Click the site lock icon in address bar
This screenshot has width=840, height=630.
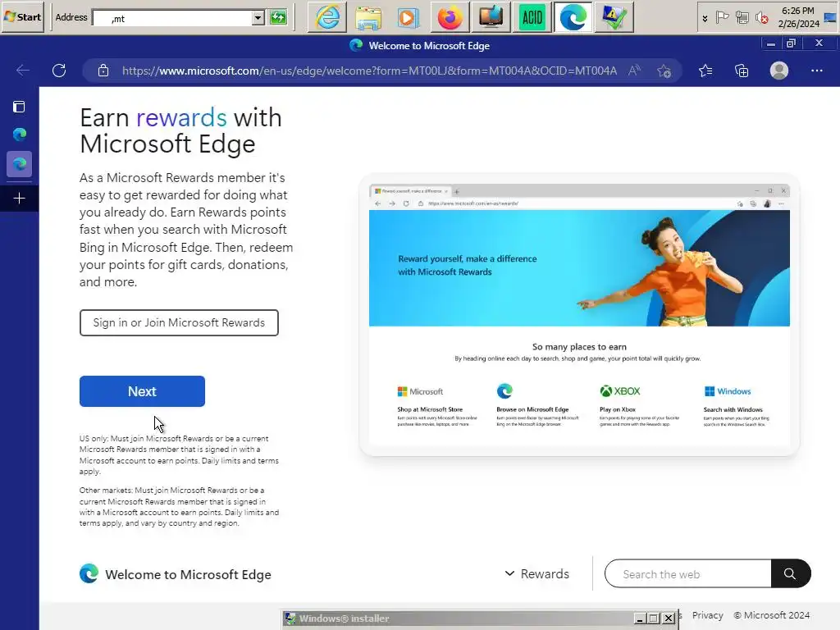coord(103,71)
